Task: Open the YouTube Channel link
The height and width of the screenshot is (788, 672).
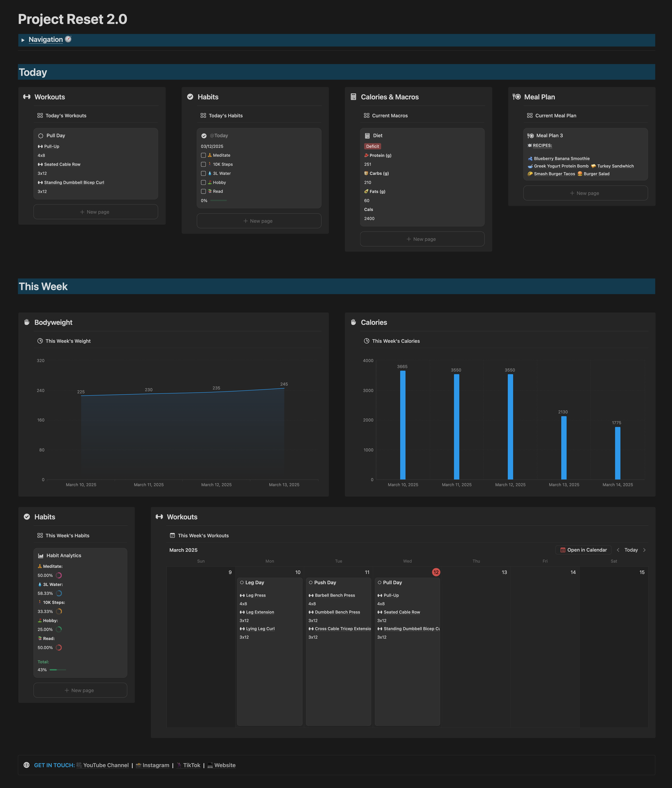Action: click(105, 765)
